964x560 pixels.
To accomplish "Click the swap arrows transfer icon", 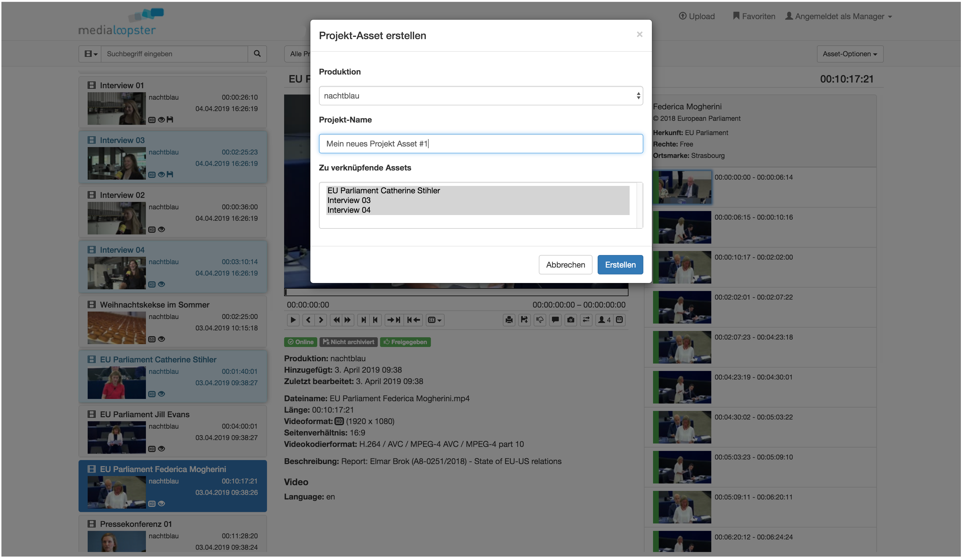I will (586, 320).
